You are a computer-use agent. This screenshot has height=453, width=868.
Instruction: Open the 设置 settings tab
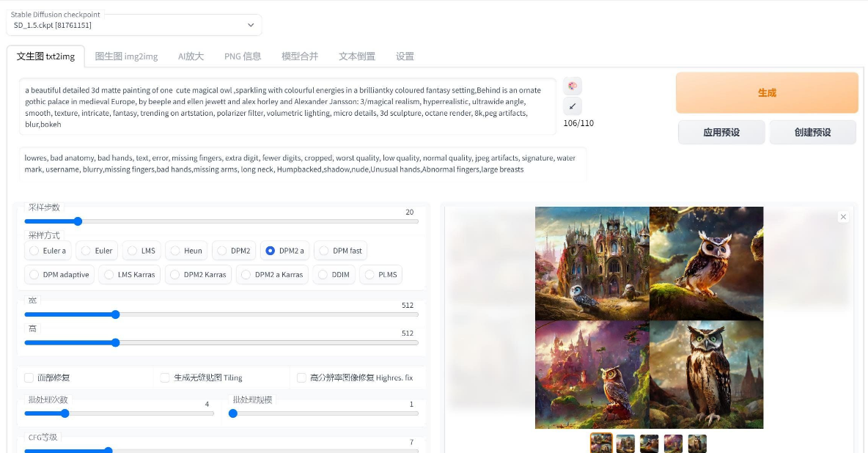click(406, 56)
